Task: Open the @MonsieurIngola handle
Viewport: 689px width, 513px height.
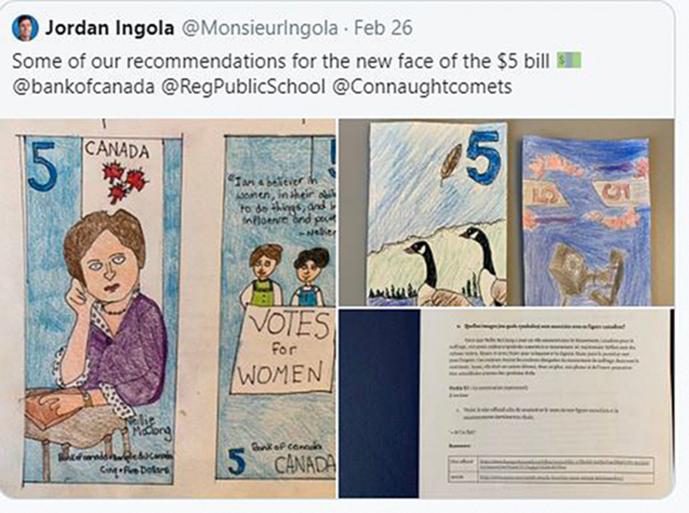Action: coord(259,28)
